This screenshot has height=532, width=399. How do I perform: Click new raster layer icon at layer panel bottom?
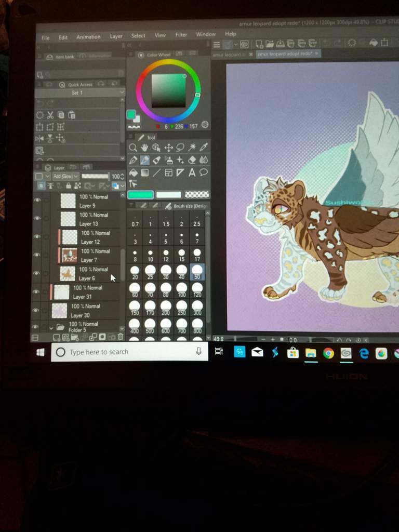pyautogui.click(x=57, y=337)
